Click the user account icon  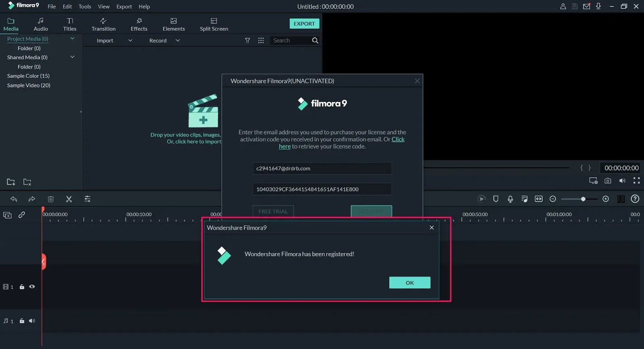click(x=563, y=6)
